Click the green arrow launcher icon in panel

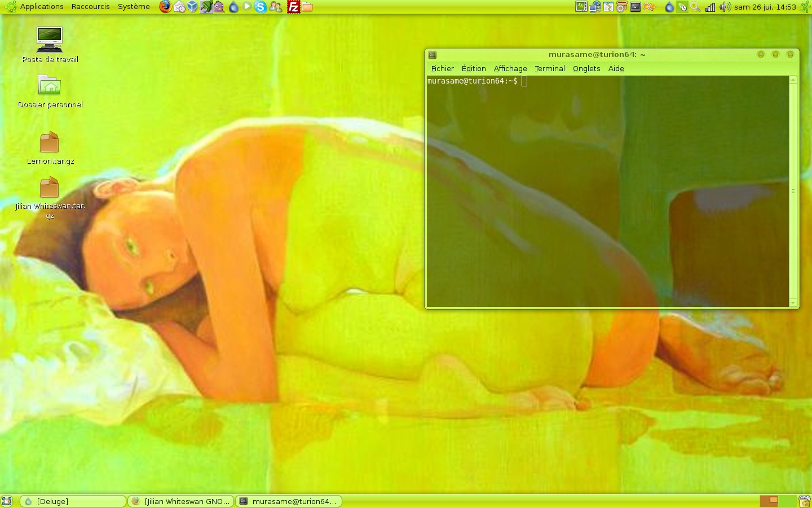(x=206, y=7)
